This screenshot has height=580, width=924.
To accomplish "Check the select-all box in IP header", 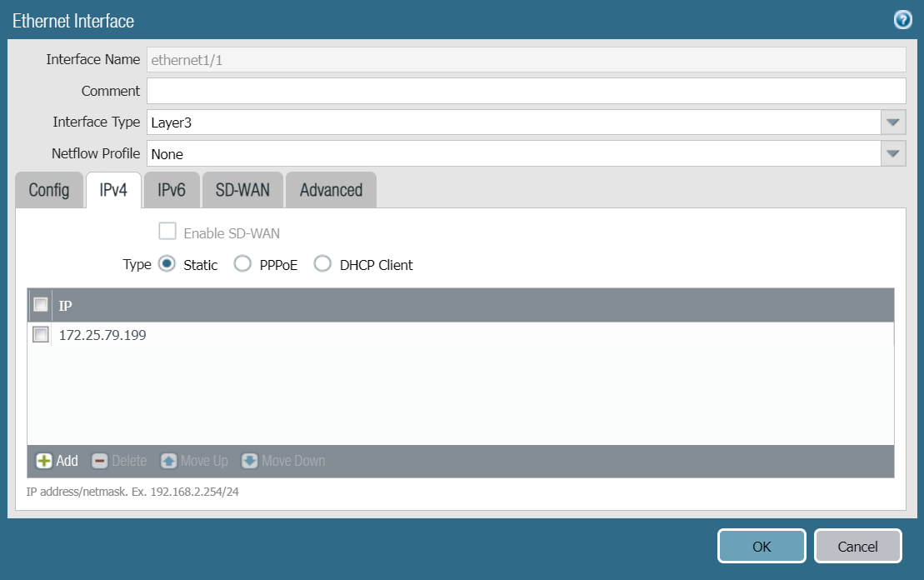I will (40, 305).
